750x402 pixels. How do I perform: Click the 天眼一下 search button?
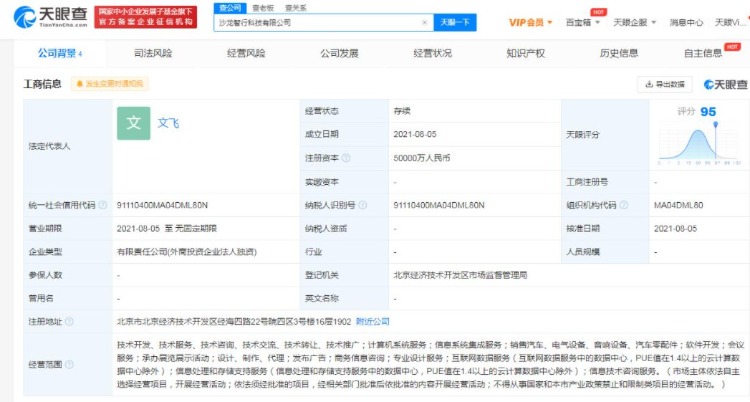tap(455, 22)
